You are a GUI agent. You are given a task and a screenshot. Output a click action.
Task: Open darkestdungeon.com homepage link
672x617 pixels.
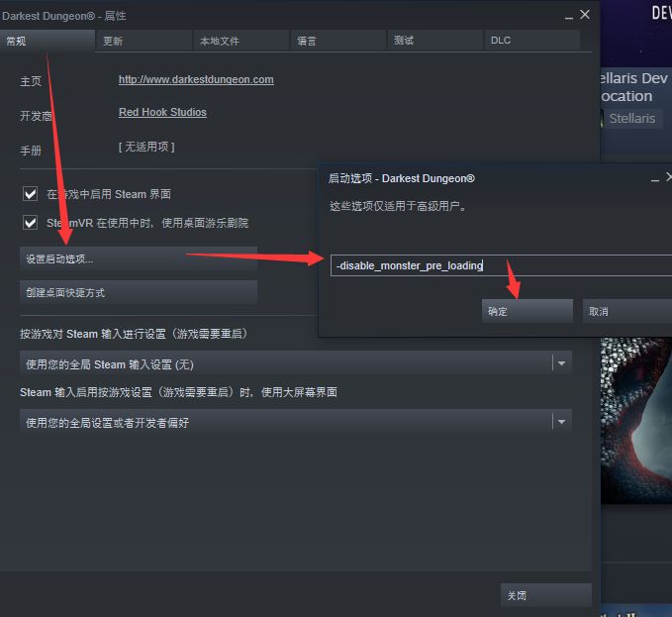pos(196,80)
